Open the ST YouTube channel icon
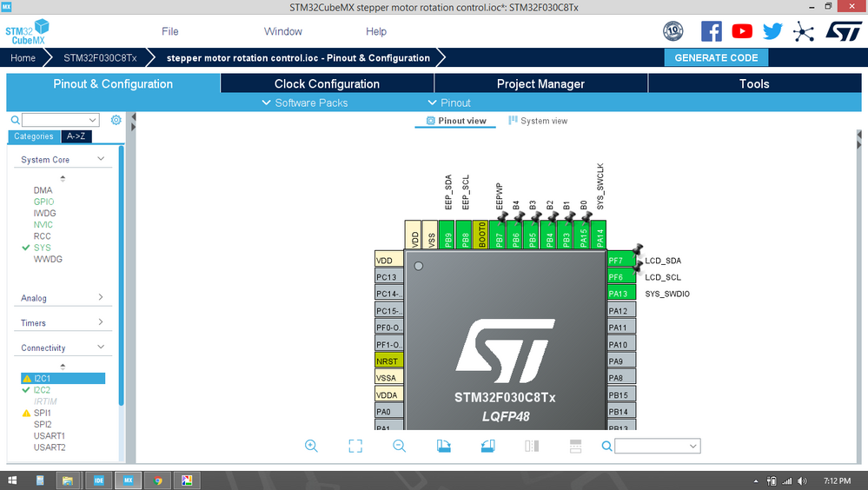Viewport: 868px width, 490px height. [x=742, y=31]
